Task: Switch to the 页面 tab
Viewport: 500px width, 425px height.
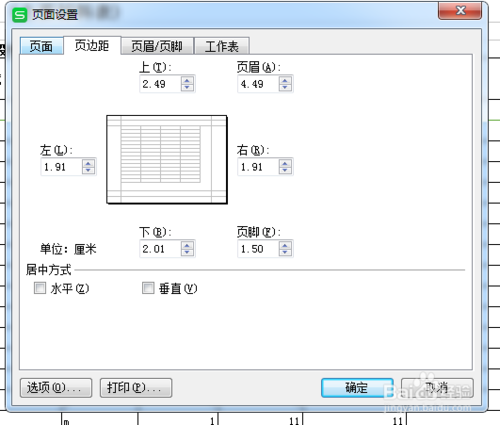Action: pos(41,46)
